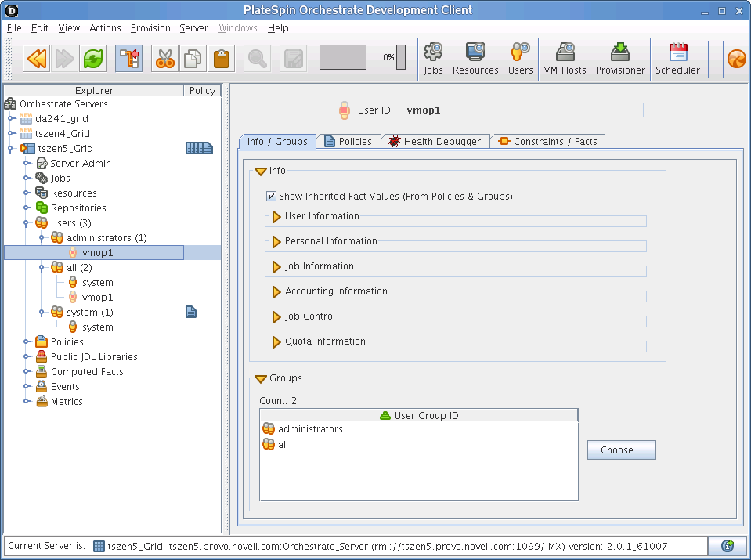
Task: Click the policy document icon beside system group
Action: coord(191,312)
